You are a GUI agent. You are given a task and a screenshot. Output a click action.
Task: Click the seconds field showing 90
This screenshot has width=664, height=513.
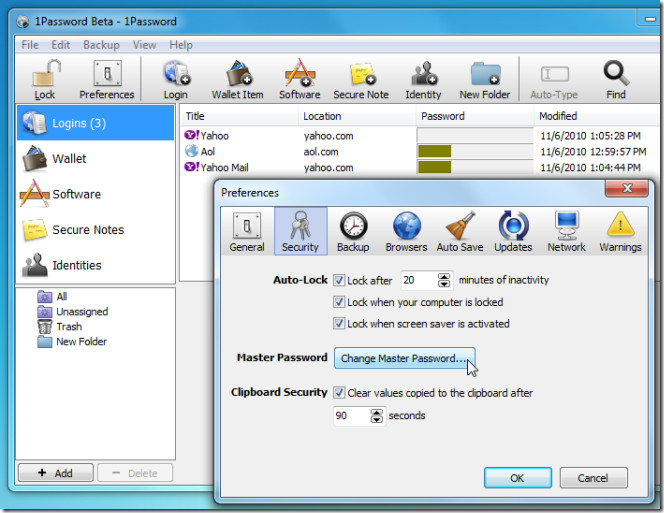[x=352, y=416]
